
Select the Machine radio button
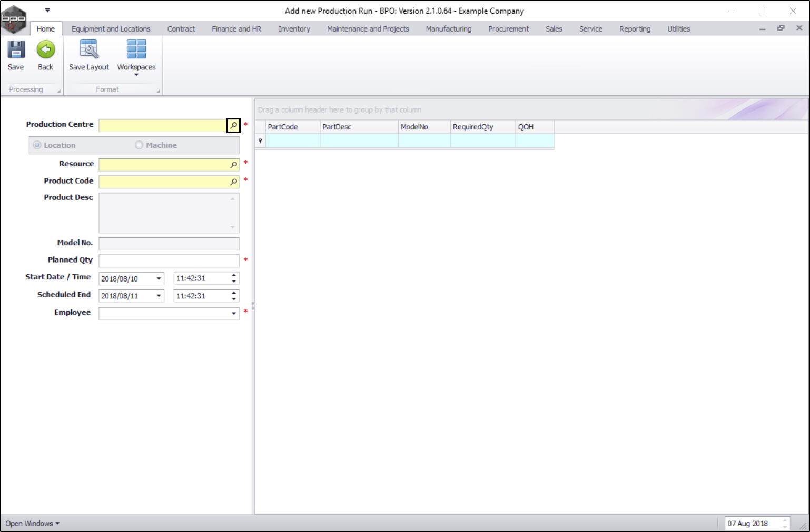pyautogui.click(x=139, y=145)
